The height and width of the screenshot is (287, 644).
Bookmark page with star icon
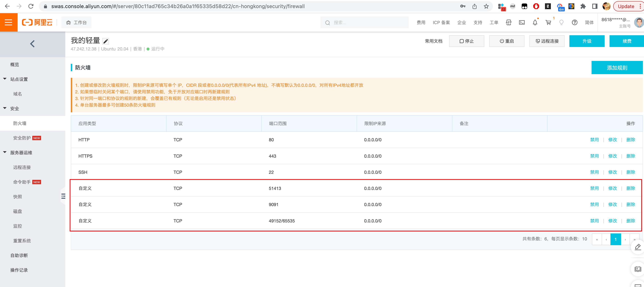click(486, 6)
